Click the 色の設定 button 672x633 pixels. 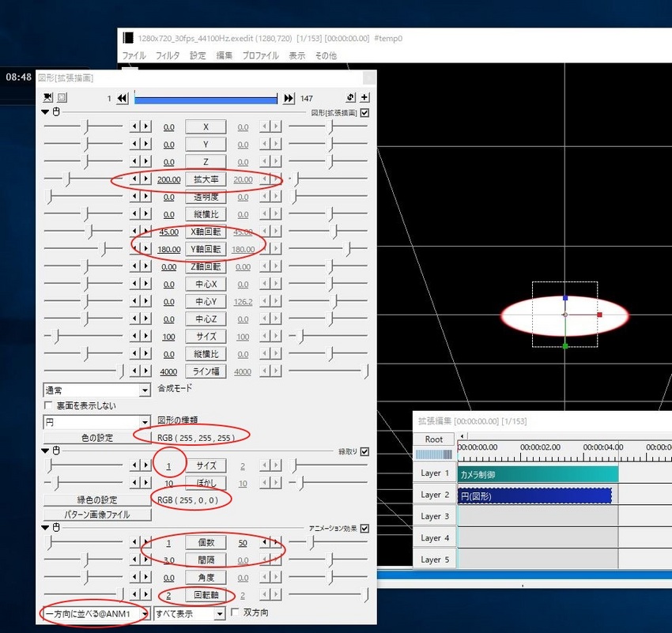point(97,438)
